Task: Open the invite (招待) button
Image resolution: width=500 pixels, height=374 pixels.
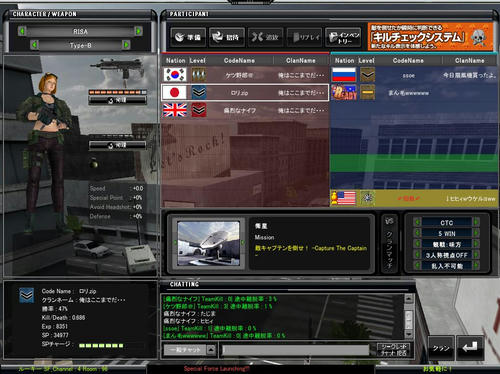Action: tap(226, 37)
